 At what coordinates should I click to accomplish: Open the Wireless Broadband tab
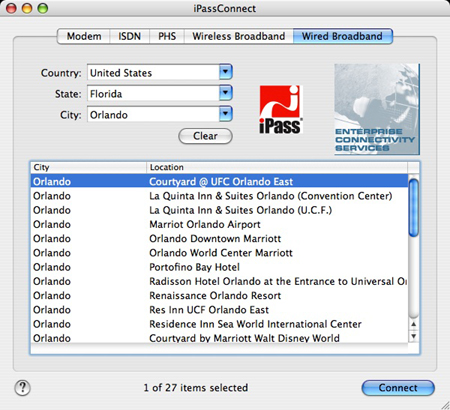pos(239,36)
